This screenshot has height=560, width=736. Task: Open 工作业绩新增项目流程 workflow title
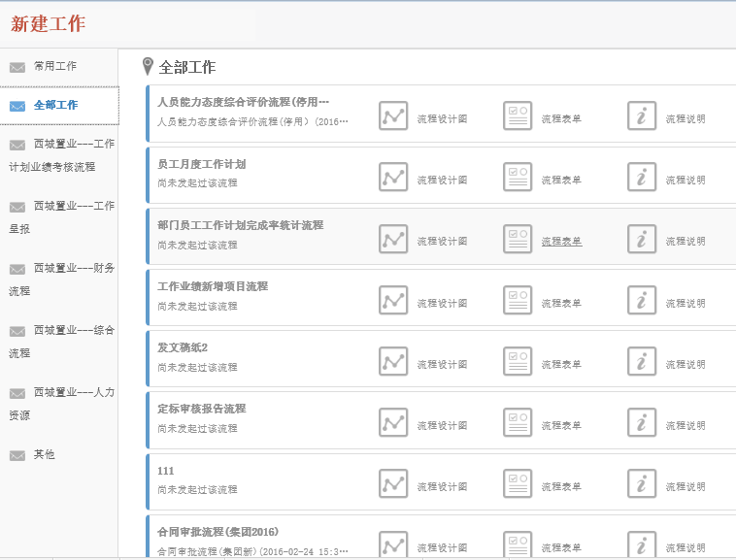[x=213, y=286]
